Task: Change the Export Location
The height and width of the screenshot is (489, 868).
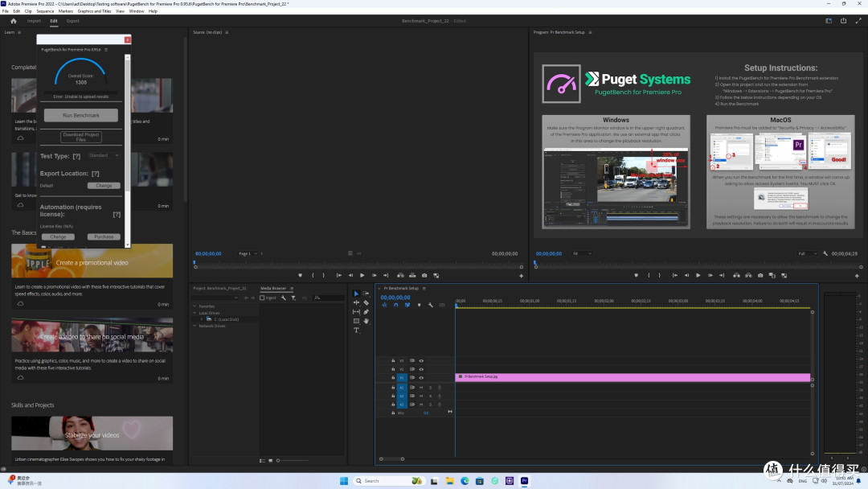Action: pos(104,186)
